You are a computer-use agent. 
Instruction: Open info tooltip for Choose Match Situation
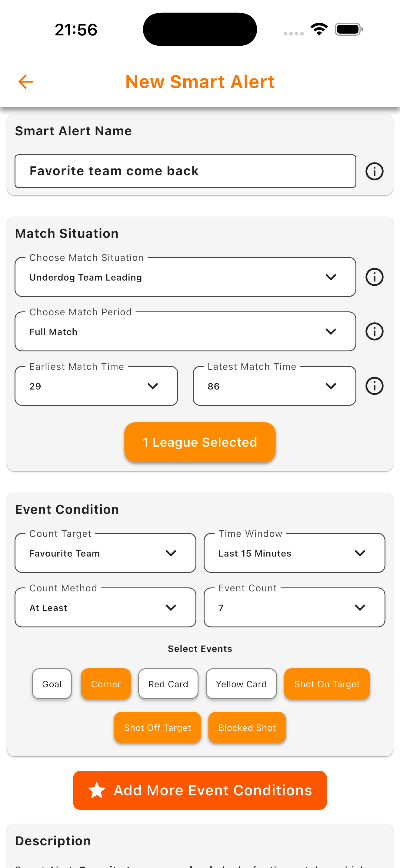tap(374, 277)
